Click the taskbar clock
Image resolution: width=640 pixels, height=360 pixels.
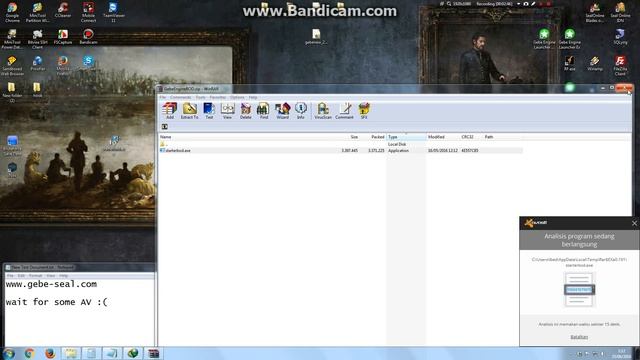(x=621, y=353)
